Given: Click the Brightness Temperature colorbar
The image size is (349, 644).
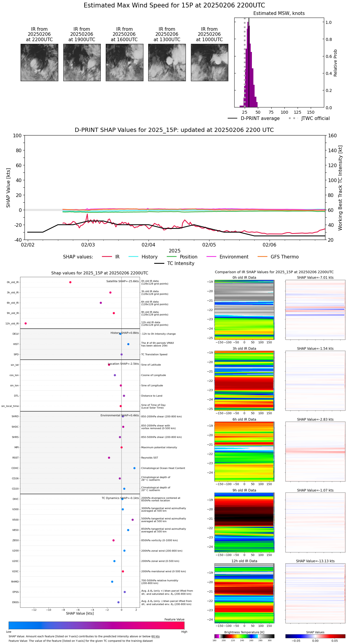Looking at the screenshot, I should pos(244,636).
